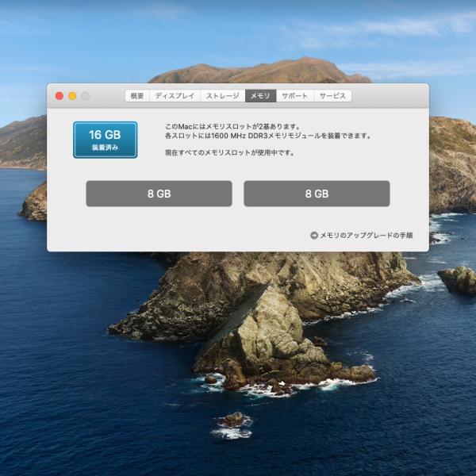
Task: Click the line このMacにはメモリスロットが2基あります。
Action: click(x=232, y=126)
